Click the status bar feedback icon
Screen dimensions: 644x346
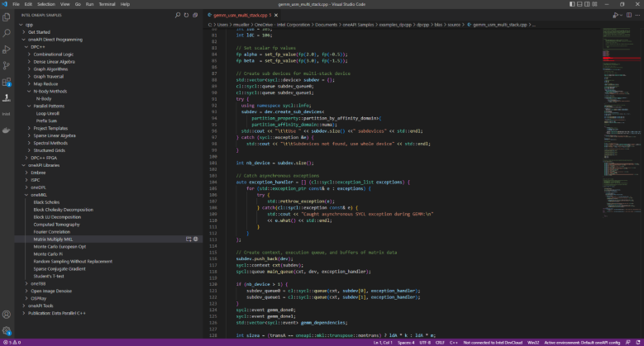click(x=628, y=343)
